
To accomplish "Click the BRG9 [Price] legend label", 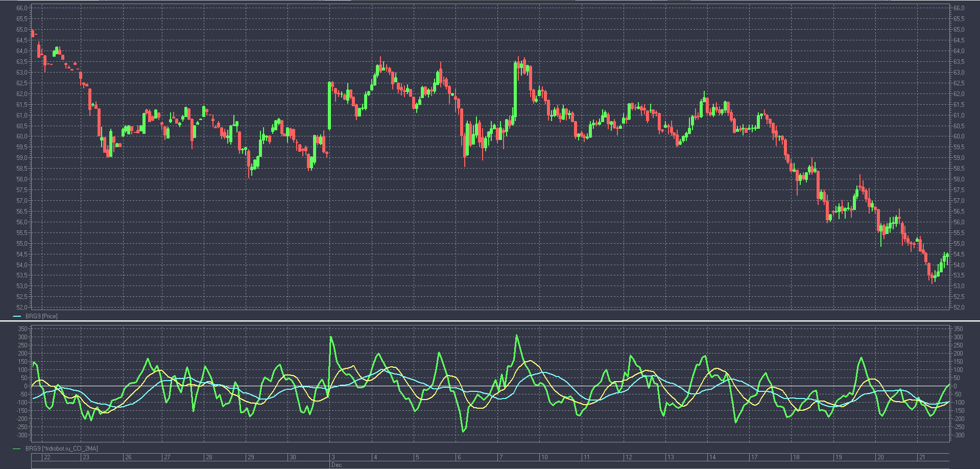I will pyautogui.click(x=41, y=316).
